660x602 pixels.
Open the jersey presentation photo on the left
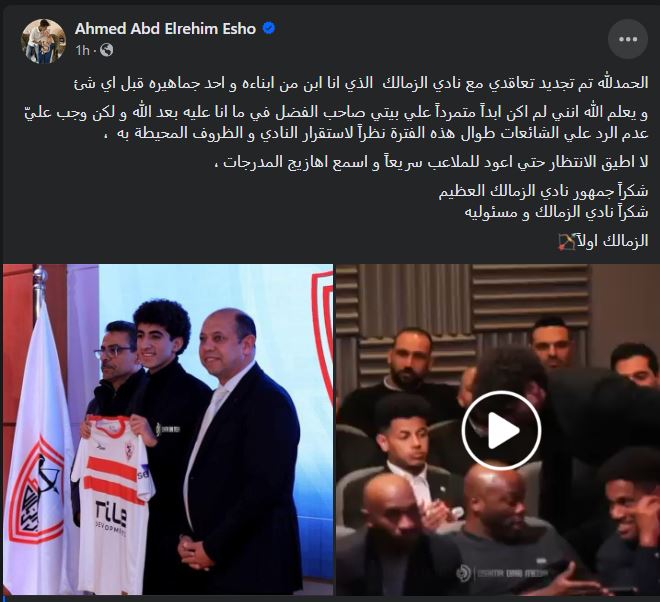(168, 429)
